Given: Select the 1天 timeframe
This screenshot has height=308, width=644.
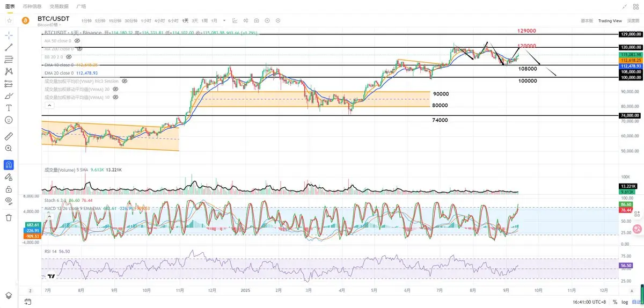Looking at the screenshot, I should pyautogui.click(x=185, y=20).
